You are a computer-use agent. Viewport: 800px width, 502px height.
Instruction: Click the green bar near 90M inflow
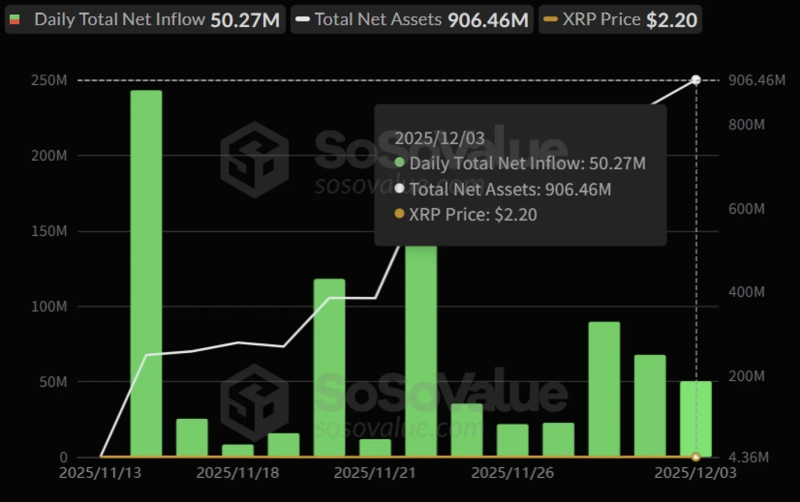click(x=604, y=389)
